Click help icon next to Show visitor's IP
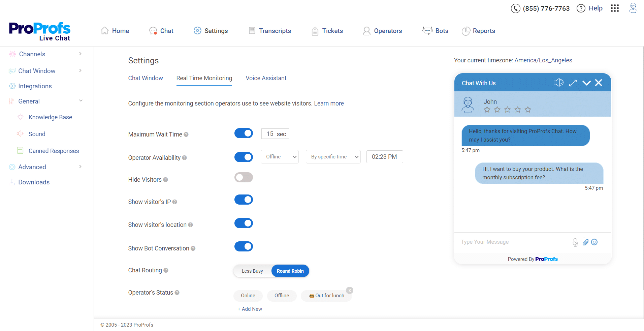This screenshot has height=331, width=644. (x=174, y=202)
